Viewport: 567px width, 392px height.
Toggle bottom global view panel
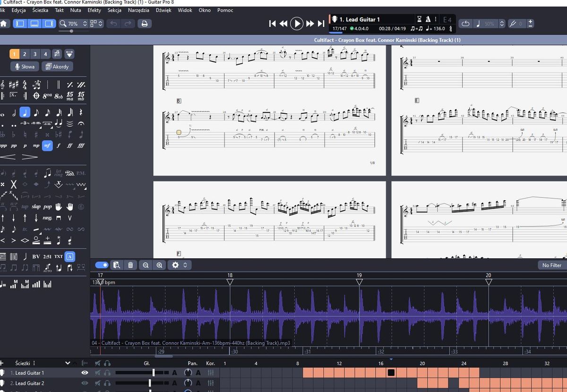[x=34, y=23]
